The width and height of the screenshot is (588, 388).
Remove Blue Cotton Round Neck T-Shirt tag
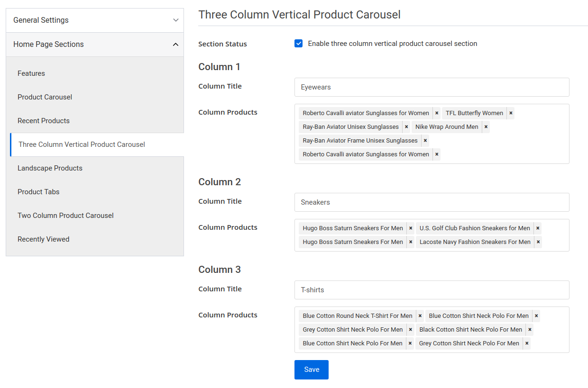click(420, 316)
